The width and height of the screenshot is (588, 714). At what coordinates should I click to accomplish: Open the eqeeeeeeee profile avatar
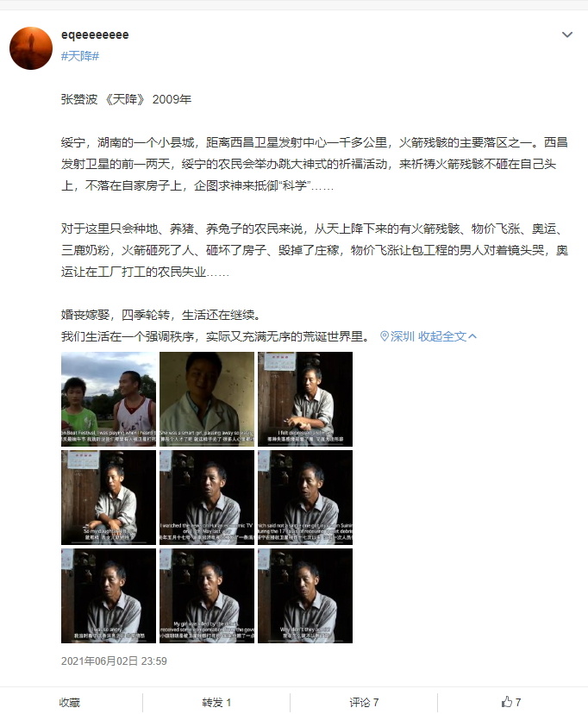pyautogui.click(x=31, y=48)
